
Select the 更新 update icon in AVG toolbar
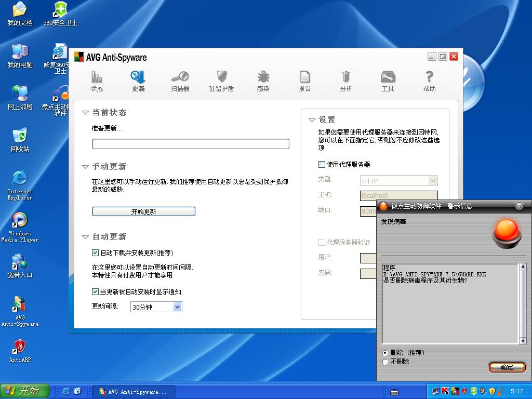tap(138, 81)
